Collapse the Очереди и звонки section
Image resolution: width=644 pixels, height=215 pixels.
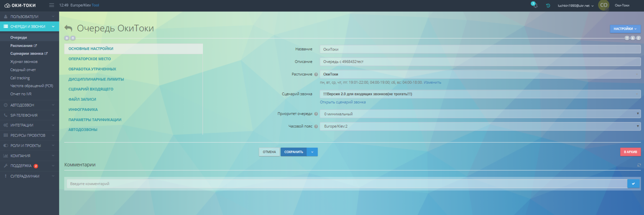tap(30, 26)
